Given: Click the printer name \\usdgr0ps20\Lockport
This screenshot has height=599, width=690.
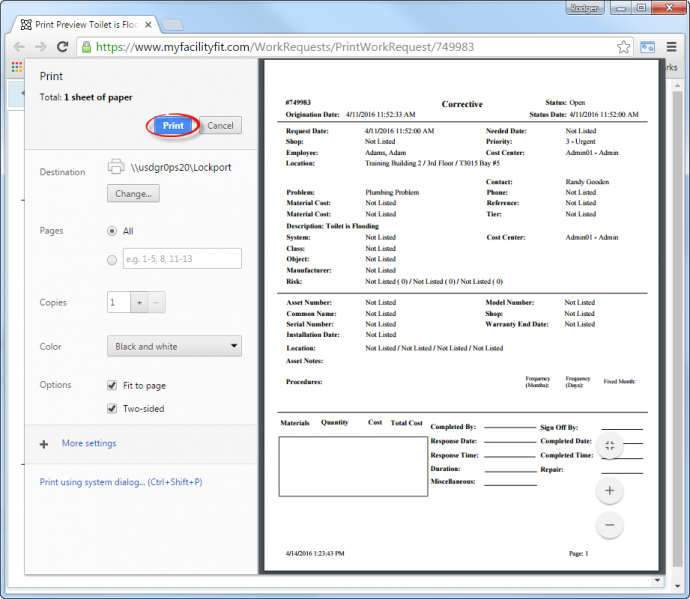Looking at the screenshot, I should [x=181, y=167].
